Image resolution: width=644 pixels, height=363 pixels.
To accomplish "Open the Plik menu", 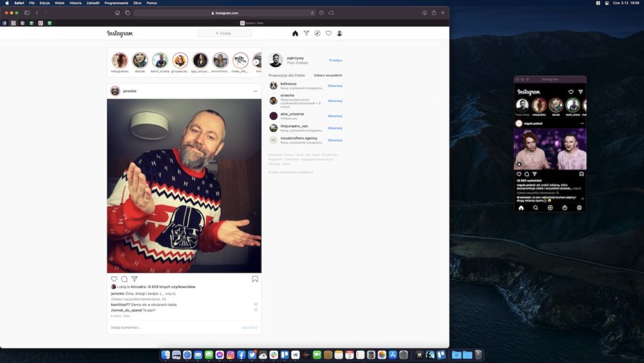I will click(32, 3).
